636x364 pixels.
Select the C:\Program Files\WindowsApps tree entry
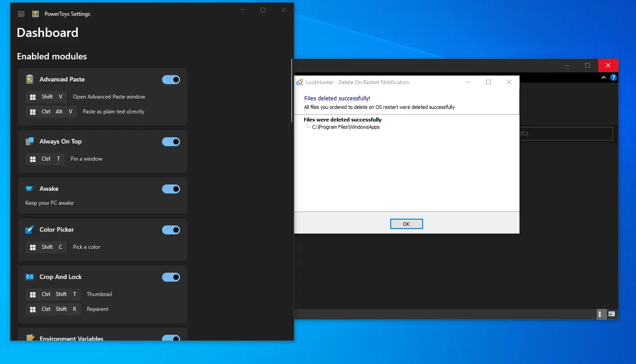(x=346, y=127)
